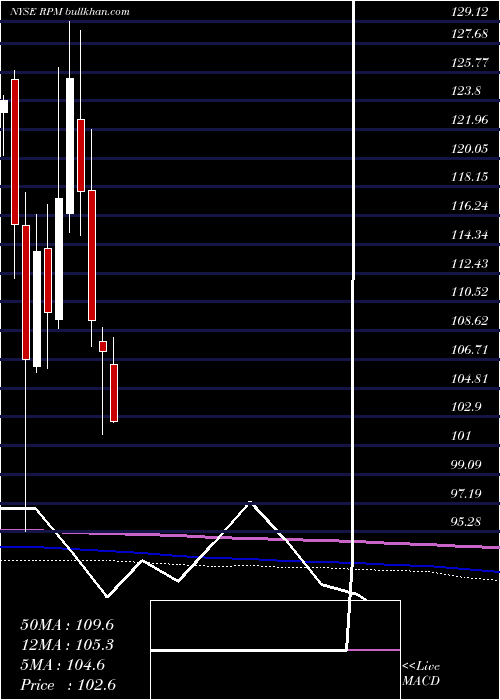
Task: Click the 116.24 price axis label
Action: pos(470,206)
